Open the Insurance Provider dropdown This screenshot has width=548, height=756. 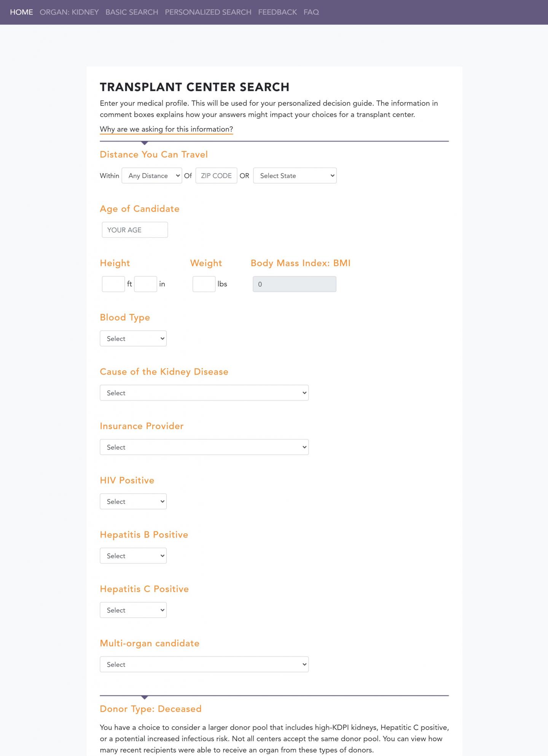(204, 447)
